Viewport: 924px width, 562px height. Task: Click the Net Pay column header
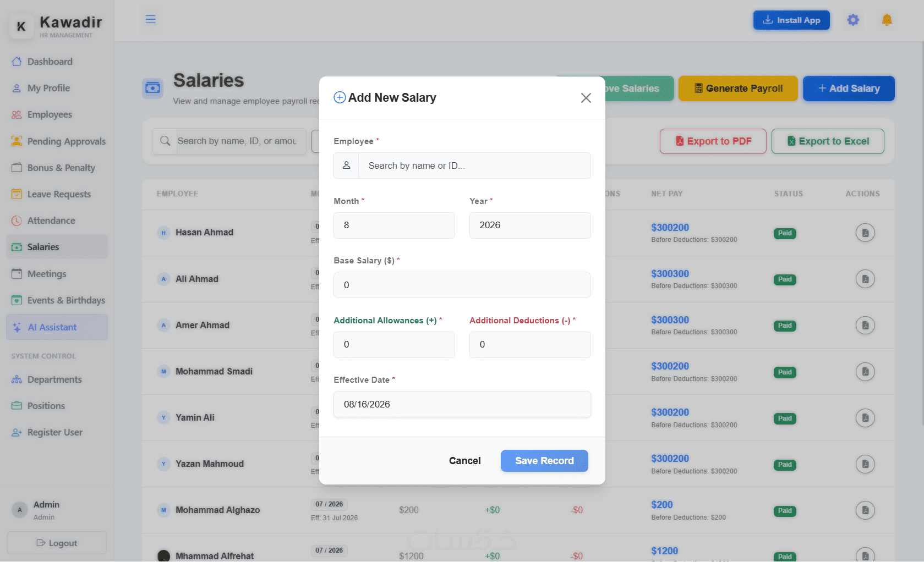[667, 194]
